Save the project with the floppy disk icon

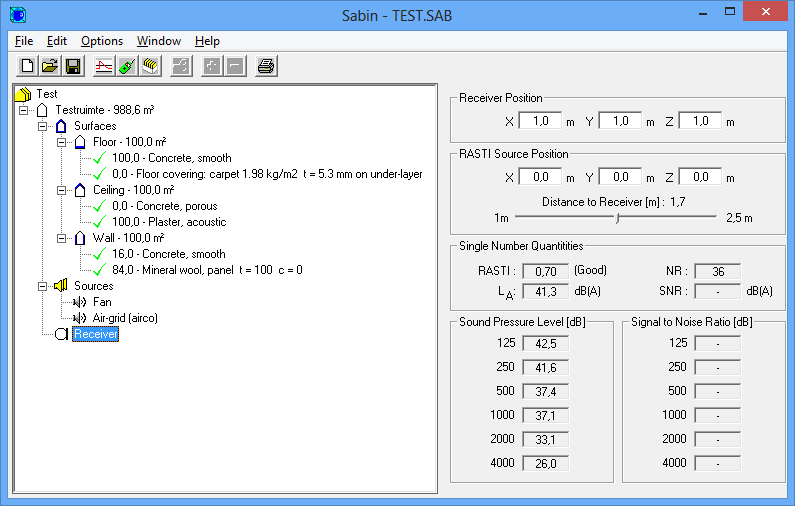(x=74, y=66)
